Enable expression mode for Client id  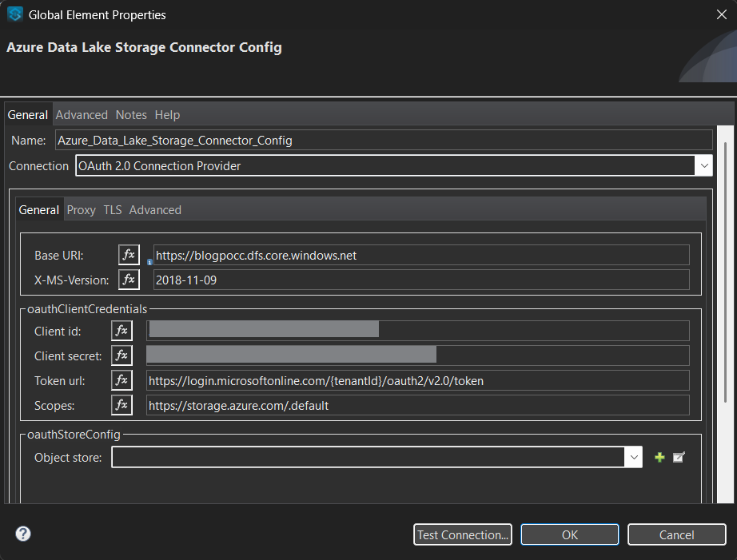point(122,330)
